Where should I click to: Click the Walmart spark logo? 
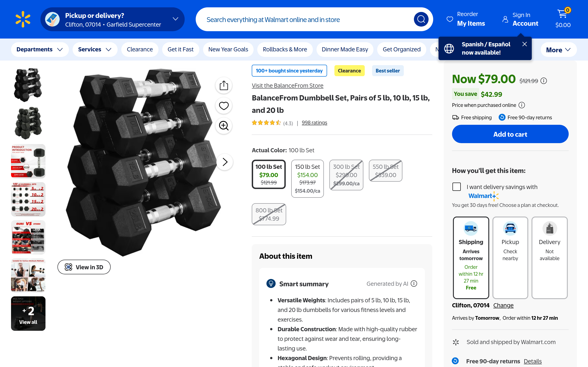(x=23, y=19)
